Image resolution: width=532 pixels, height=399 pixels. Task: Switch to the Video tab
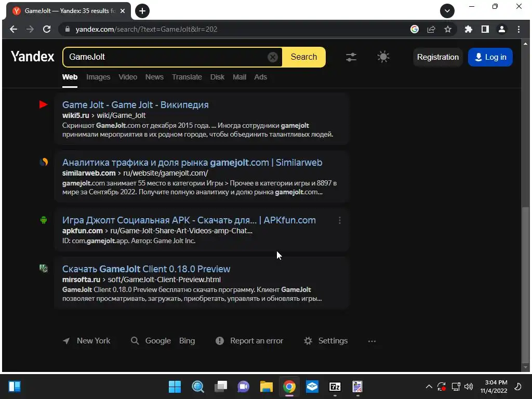pyautogui.click(x=128, y=77)
